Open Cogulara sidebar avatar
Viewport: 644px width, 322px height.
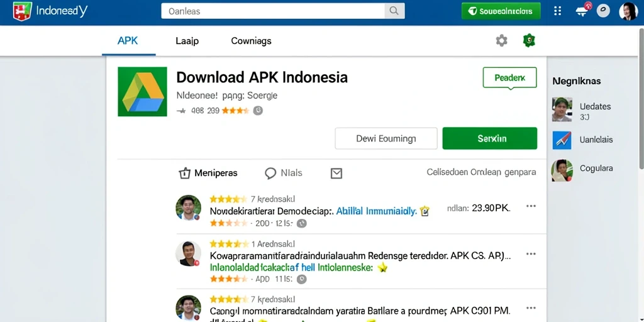coord(562,170)
